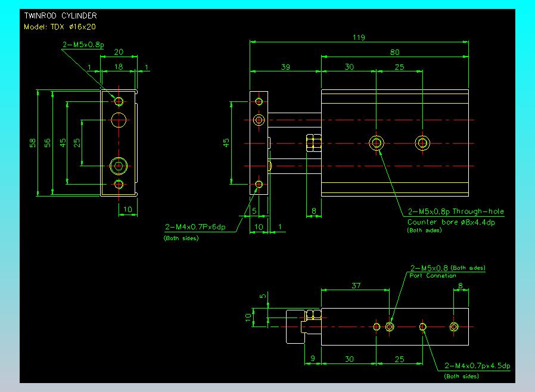The width and height of the screenshot is (535, 392).
Task: Click the TWINROD CYLINDER title text
Action: tap(60, 15)
